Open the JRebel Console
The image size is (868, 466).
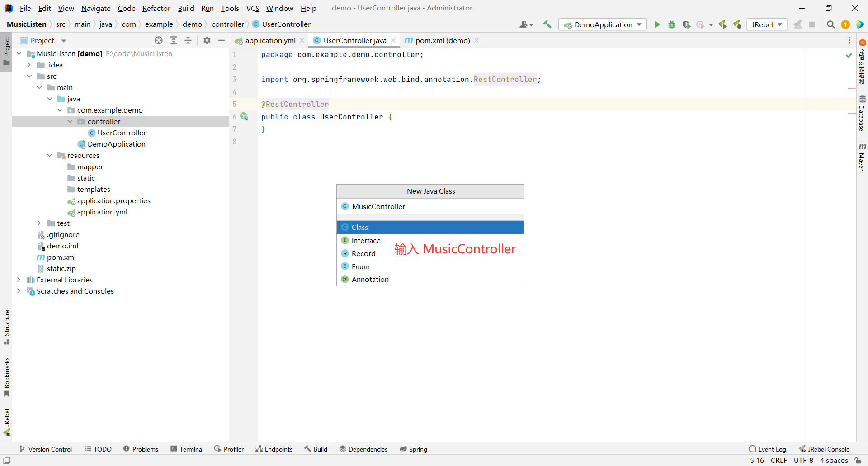824,449
